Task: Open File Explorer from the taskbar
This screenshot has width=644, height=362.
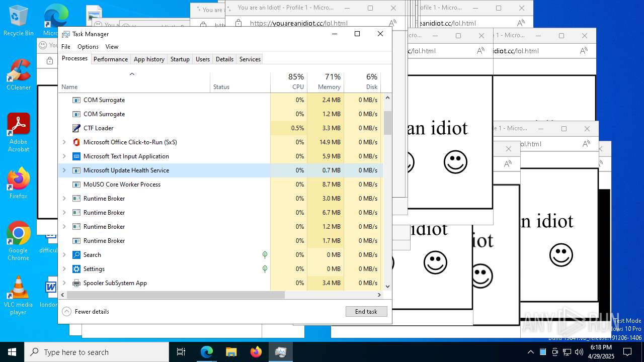Action: pos(231,352)
